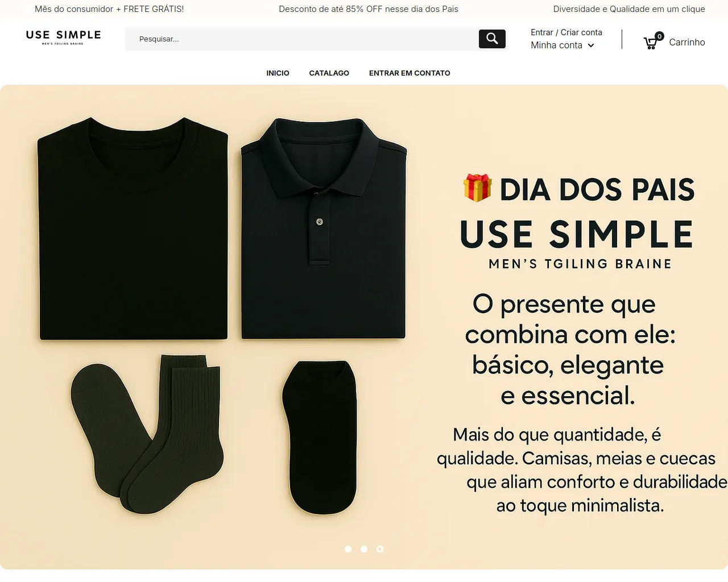Click the Dia dos Pais discount announcement

click(x=369, y=9)
